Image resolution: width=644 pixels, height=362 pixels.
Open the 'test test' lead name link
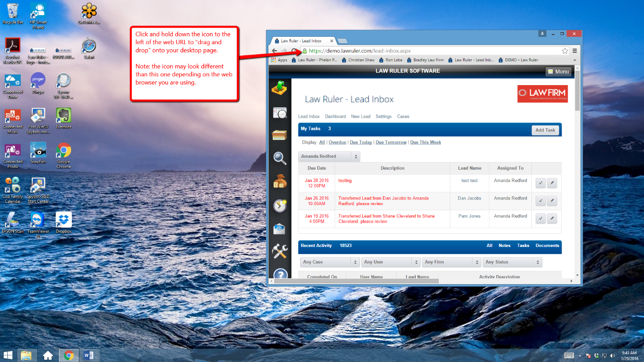click(x=470, y=181)
